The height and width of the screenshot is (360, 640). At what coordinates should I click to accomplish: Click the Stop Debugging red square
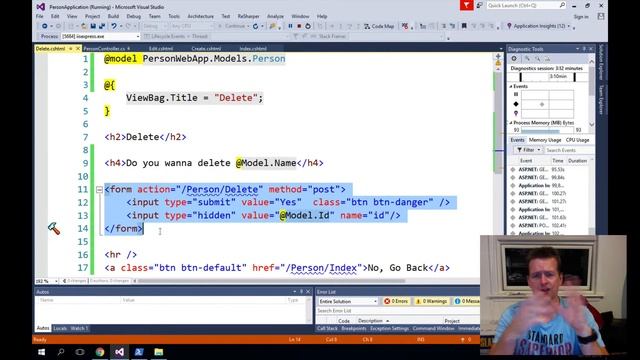tap(299, 26)
